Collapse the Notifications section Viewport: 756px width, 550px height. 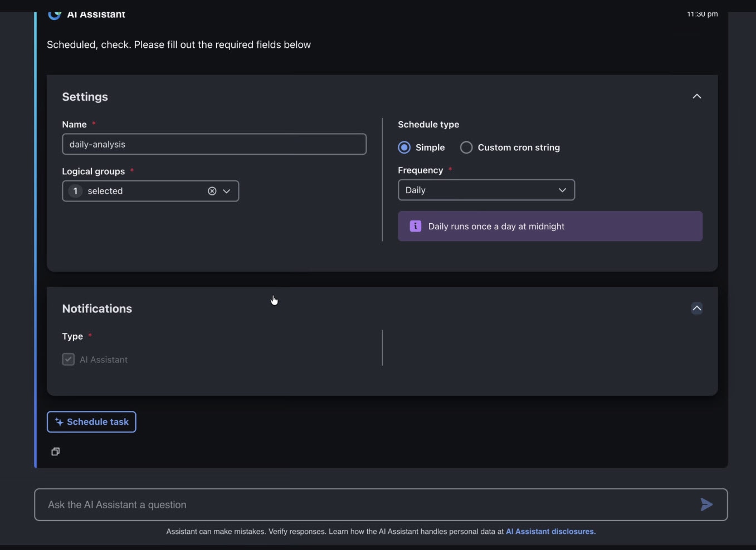tap(696, 308)
